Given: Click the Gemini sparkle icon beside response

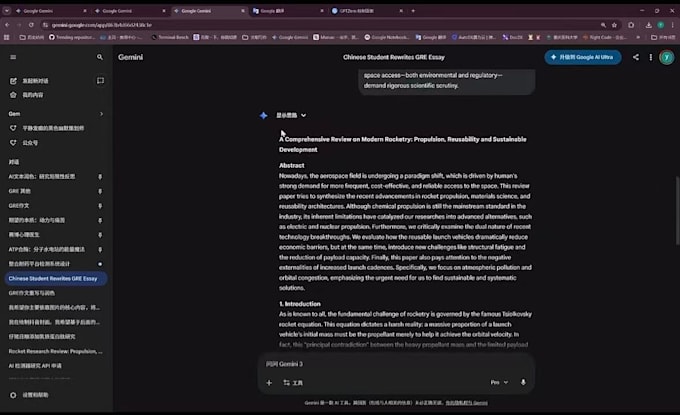Looking at the screenshot, I should tap(263, 115).
